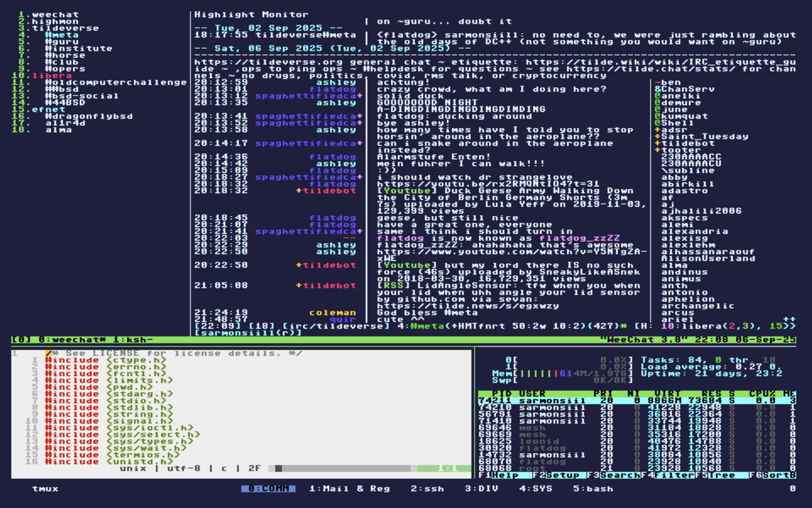Open the tilde.news/s/egxwzy link
Screen dimensions: 812x508
pos(468,305)
